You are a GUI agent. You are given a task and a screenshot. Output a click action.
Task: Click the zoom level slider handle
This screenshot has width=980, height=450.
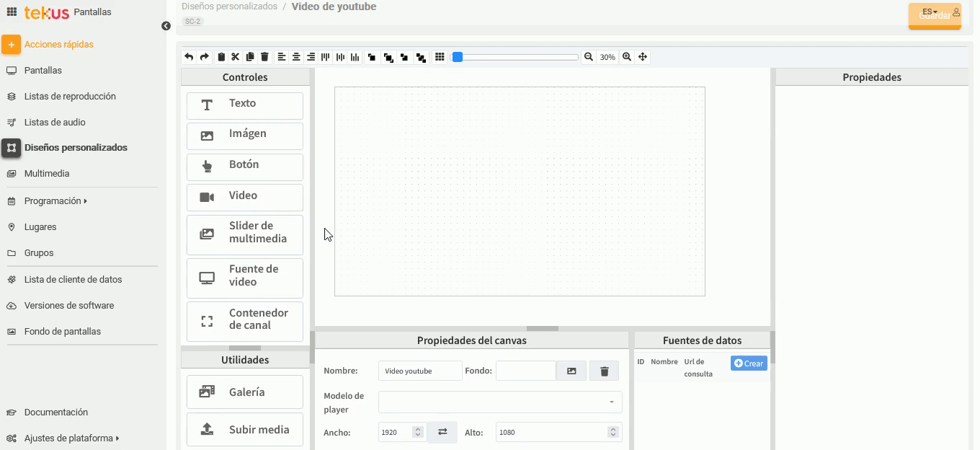457,57
